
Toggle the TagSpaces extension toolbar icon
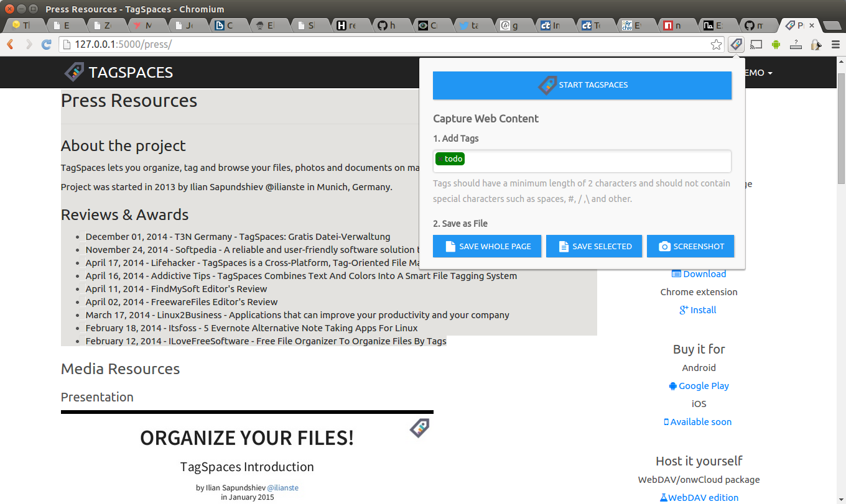pos(736,44)
